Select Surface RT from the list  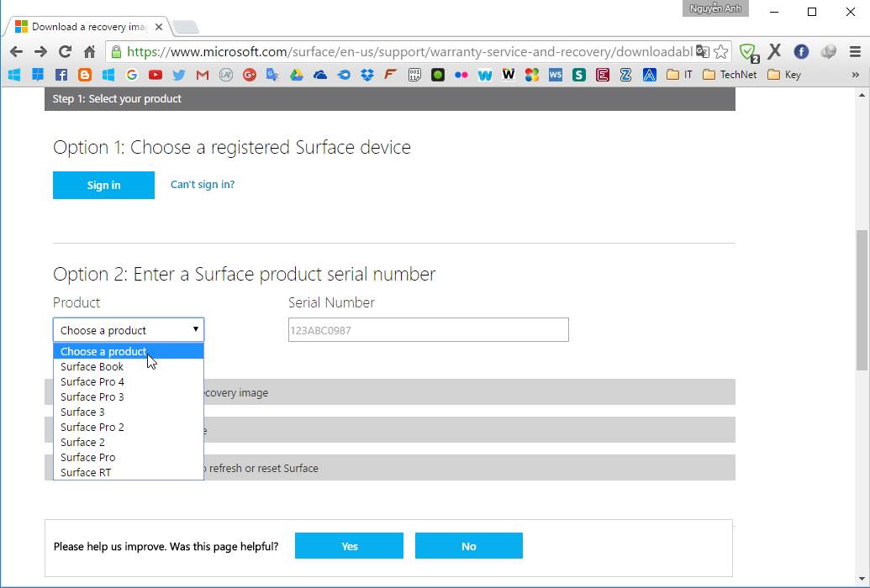click(129, 472)
